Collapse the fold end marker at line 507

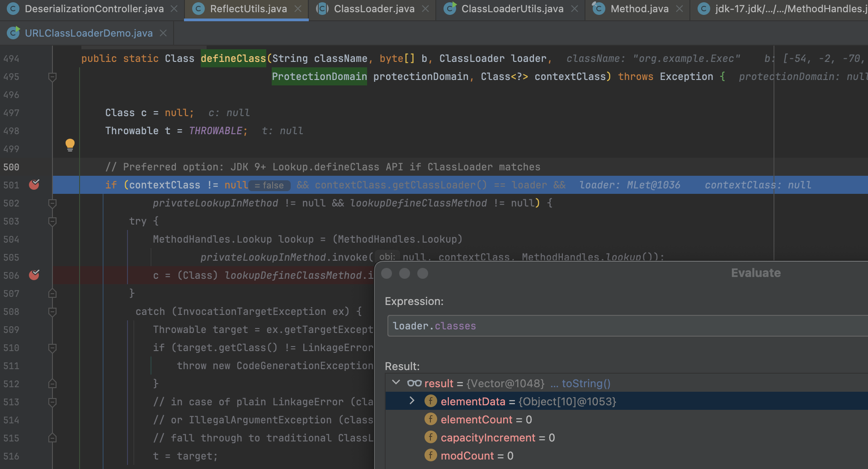(52, 294)
